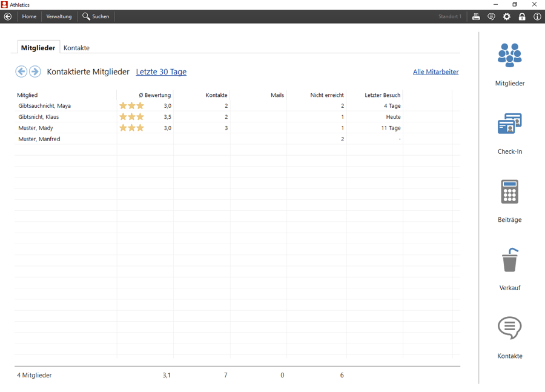545x392 pixels.
Task: Open Kontakte speech bubble module in sidebar
Action: point(509,337)
